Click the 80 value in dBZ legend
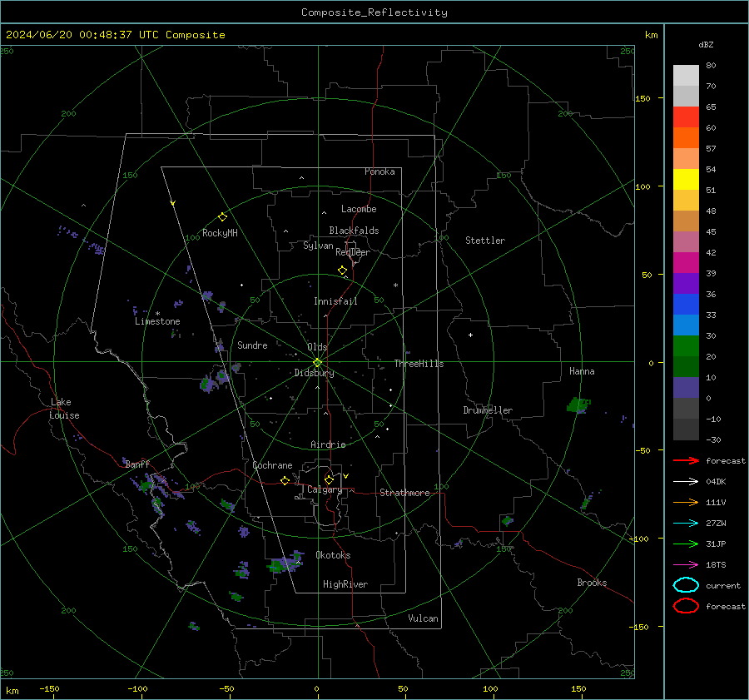This screenshot has height=700, width=749. [x=711, y=66]
